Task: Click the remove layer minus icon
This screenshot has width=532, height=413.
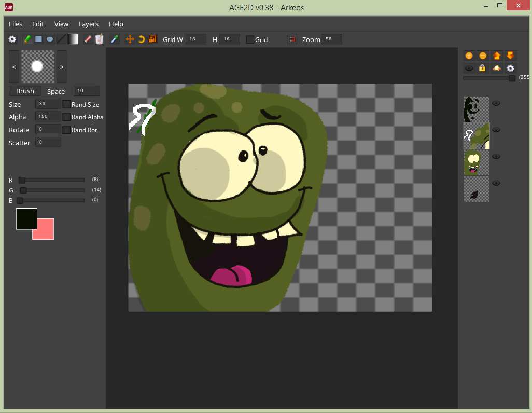Action: 483,56
